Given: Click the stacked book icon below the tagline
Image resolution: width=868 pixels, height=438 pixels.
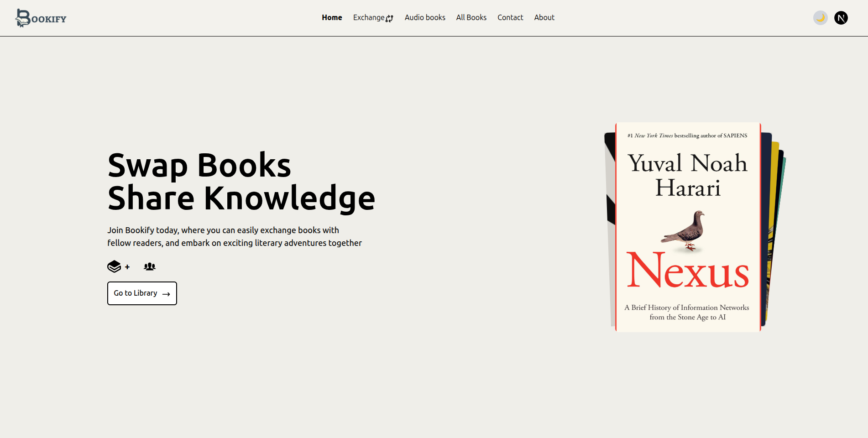Looking at the screenshot, I should (x=114, y=266).
